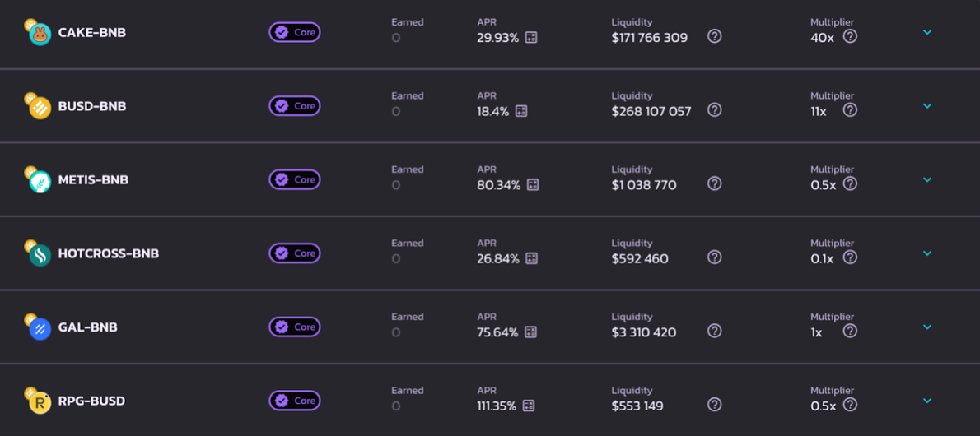Show multiplier info for BUSD-BNB
This screenshot has width=980, height=436.
click(850, 109)
